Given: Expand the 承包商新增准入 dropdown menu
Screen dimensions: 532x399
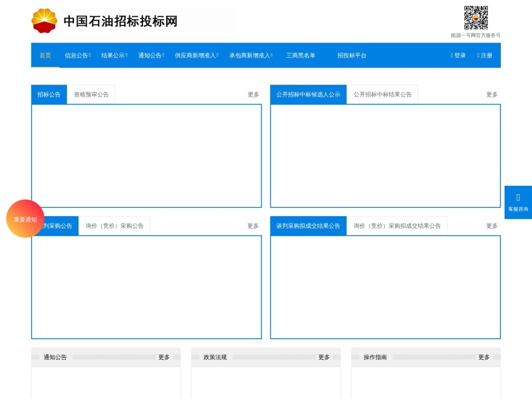Looking at the screenshot, I should pyautogui.click(x=251, y=55).
